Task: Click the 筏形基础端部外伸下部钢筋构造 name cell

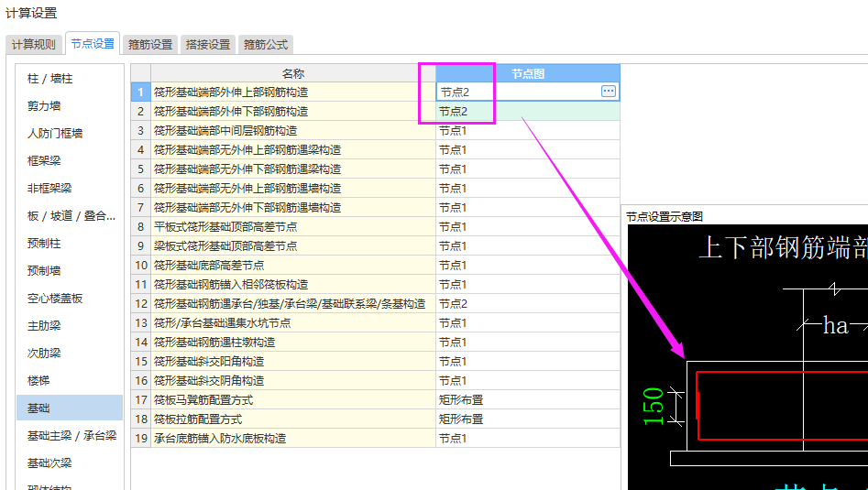Action: [x=292, y=111]
